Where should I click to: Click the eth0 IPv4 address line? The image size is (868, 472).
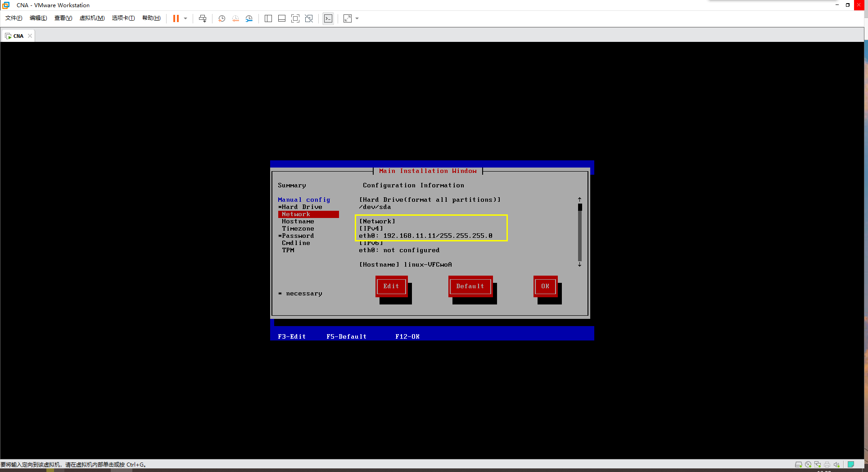pyautogui.click(x=425, y=236)
